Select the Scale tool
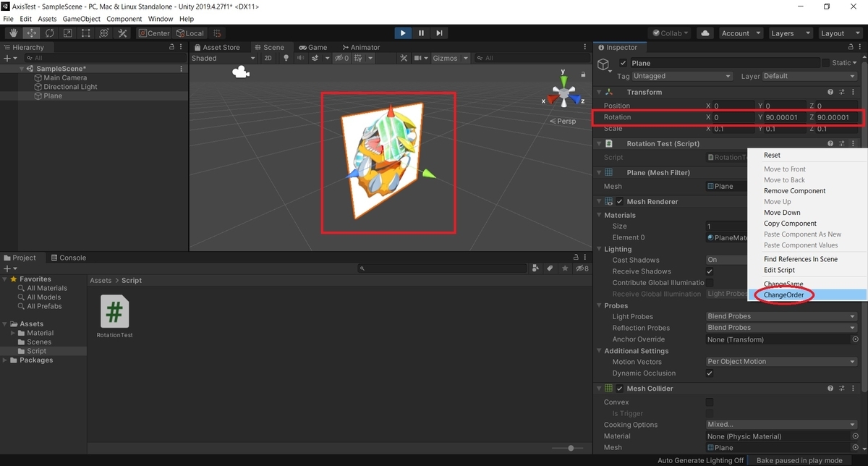Image resolution: width=868 pixels, height=466 pixels. tap(68, 33)
